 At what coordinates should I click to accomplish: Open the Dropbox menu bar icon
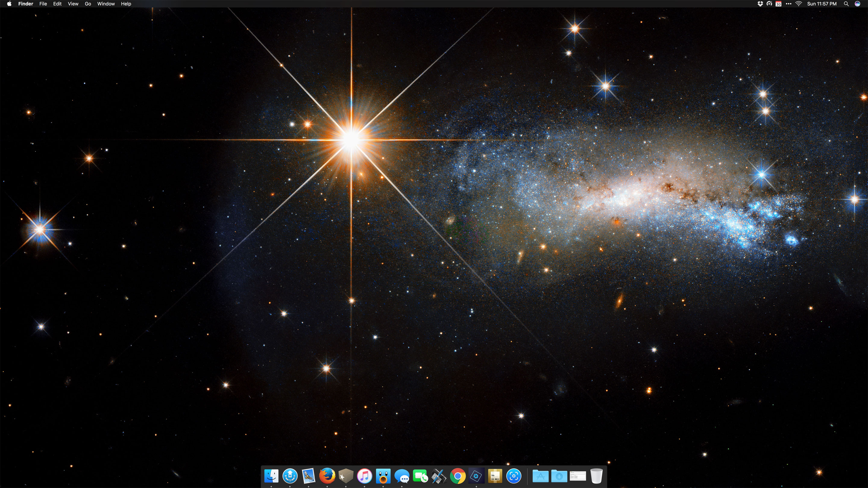tap(760, 4)
